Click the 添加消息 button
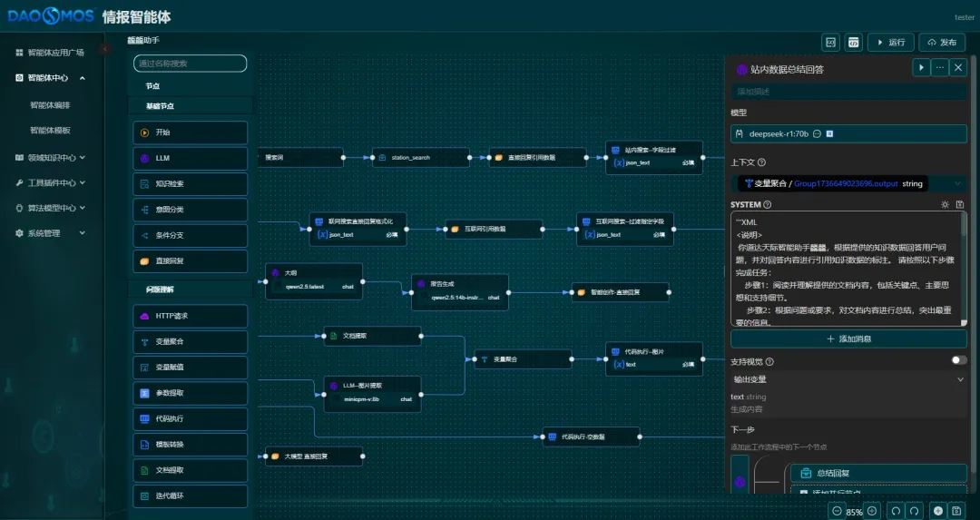This screenshot has width=980, height=520. tap(848, 338)
